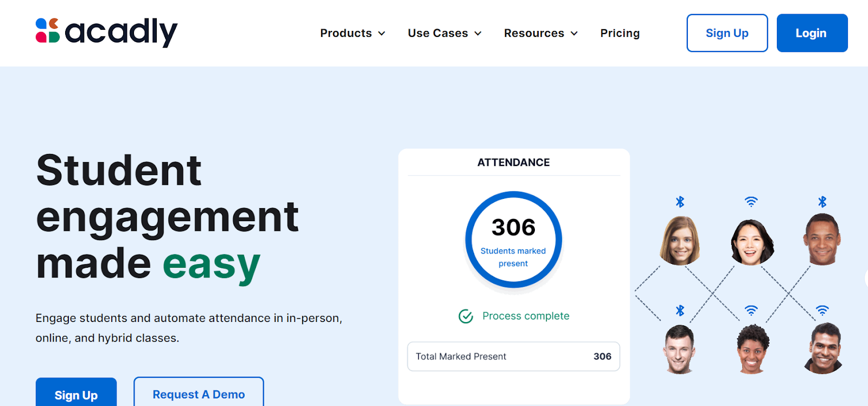
Task: Expand the Products dropdown chevron
Action: tap(382, 34)
